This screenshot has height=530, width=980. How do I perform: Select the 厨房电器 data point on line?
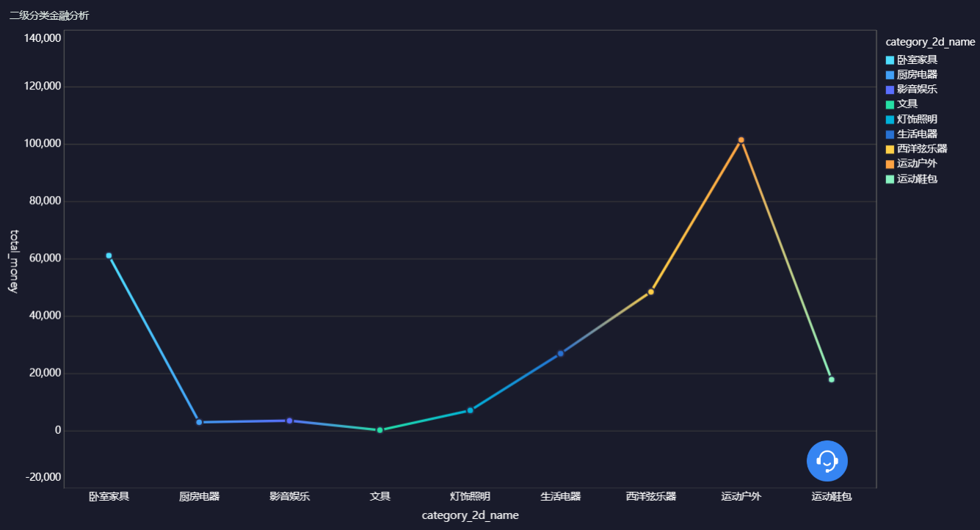tap(199, 422)
